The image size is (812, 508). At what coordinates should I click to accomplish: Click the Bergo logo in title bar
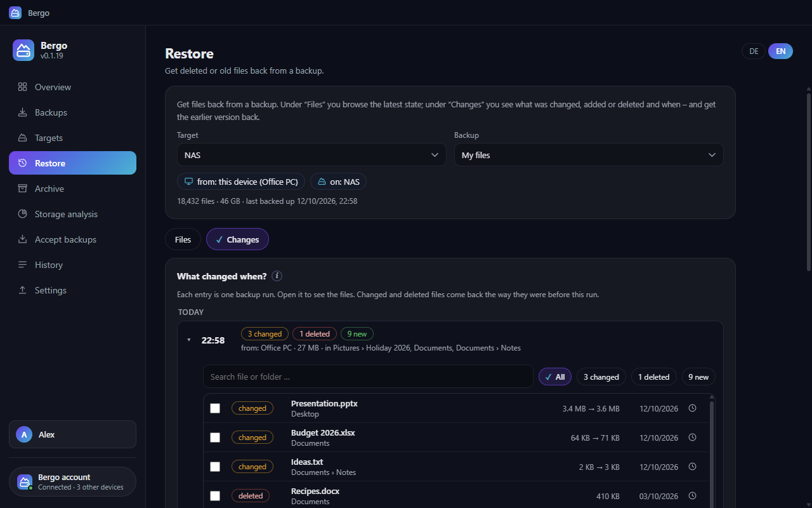[15, 13]
